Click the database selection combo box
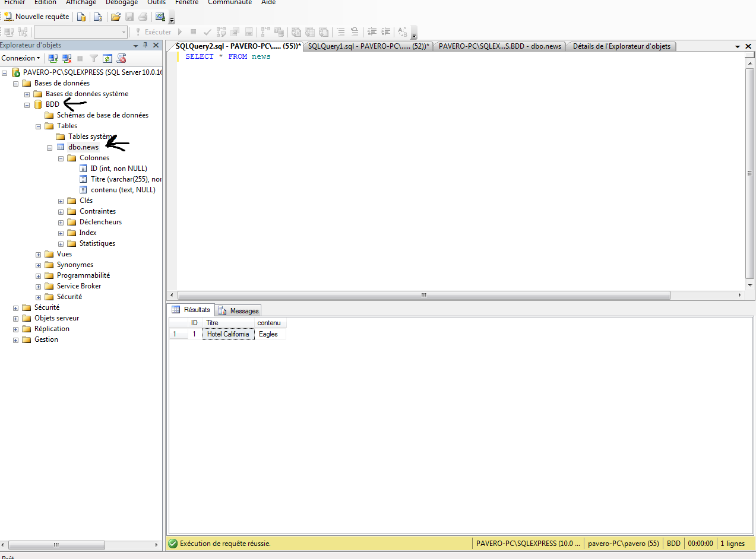 click(80, 31)
